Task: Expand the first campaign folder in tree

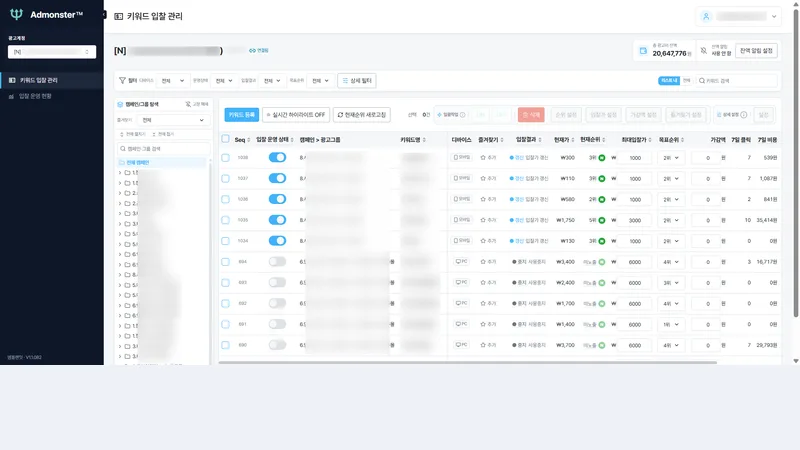Action: pyautogui.click(x=120, y=172)
